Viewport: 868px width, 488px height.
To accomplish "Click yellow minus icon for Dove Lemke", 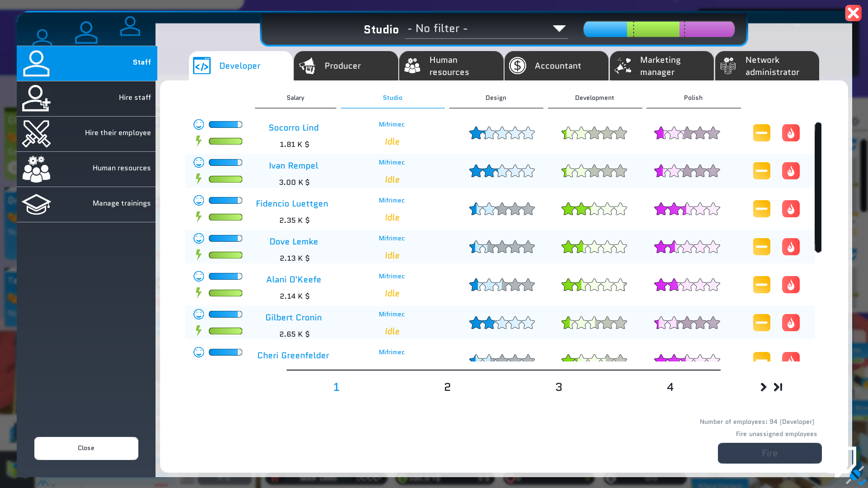I will 761,247.
